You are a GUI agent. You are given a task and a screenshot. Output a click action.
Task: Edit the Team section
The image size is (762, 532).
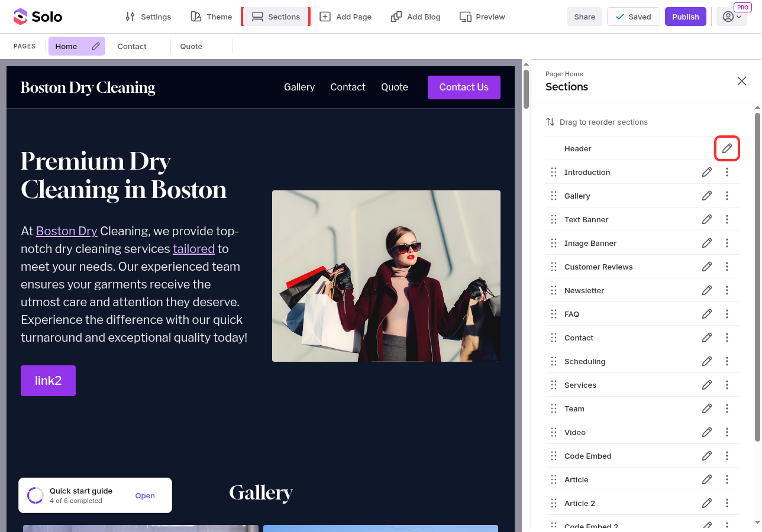(x=707, y=408)
